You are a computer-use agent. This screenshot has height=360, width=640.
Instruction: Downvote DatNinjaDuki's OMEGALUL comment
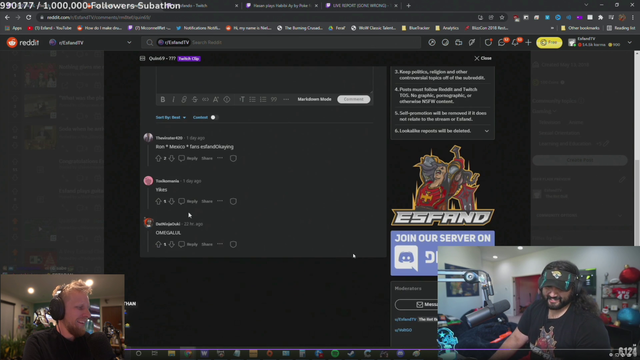[x=171, y=244]
